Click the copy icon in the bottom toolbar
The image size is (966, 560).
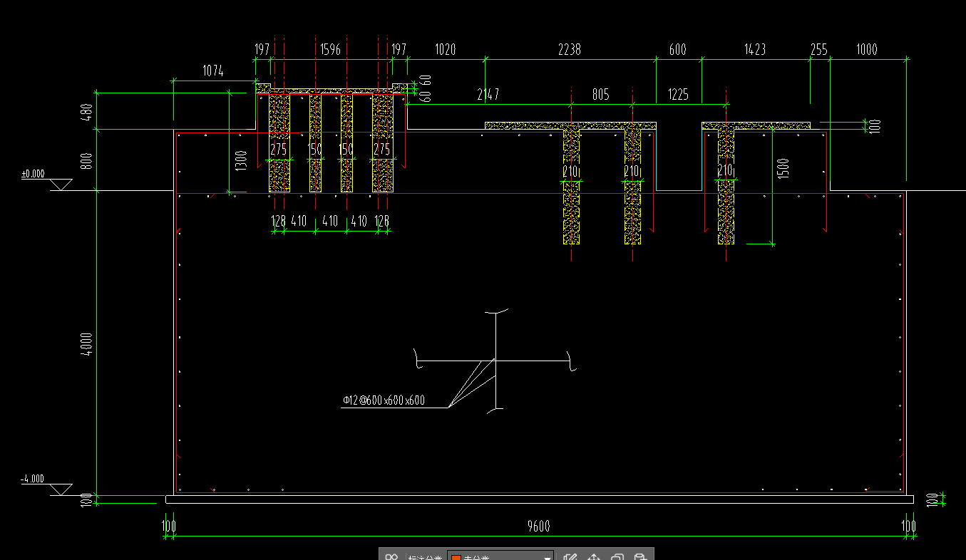[617, 557]
